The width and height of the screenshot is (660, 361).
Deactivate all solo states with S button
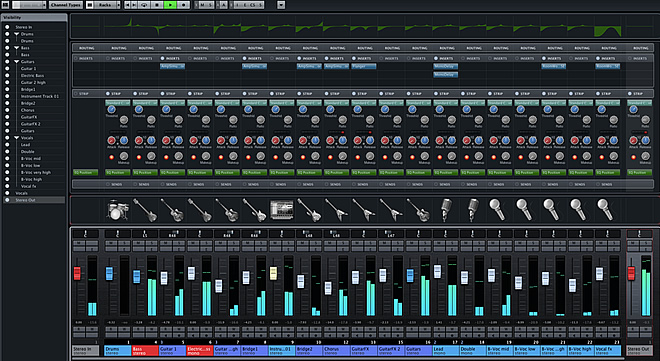(210, 5)
